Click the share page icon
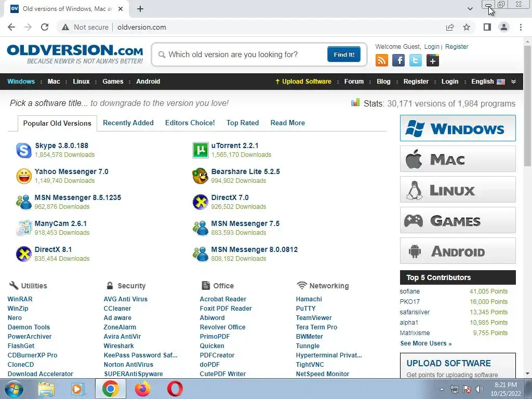Screen dimensions: 532x399 coord(450,27)
